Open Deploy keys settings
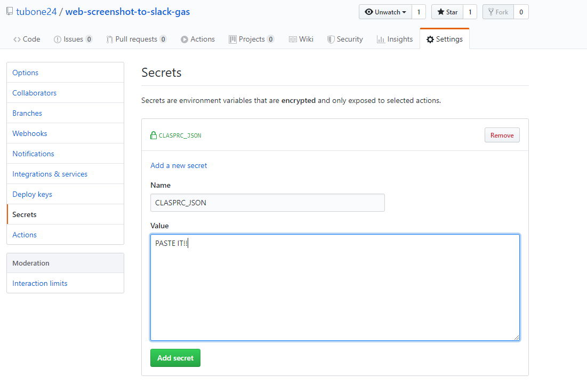The image size is (587, 392). pos(65,194)
